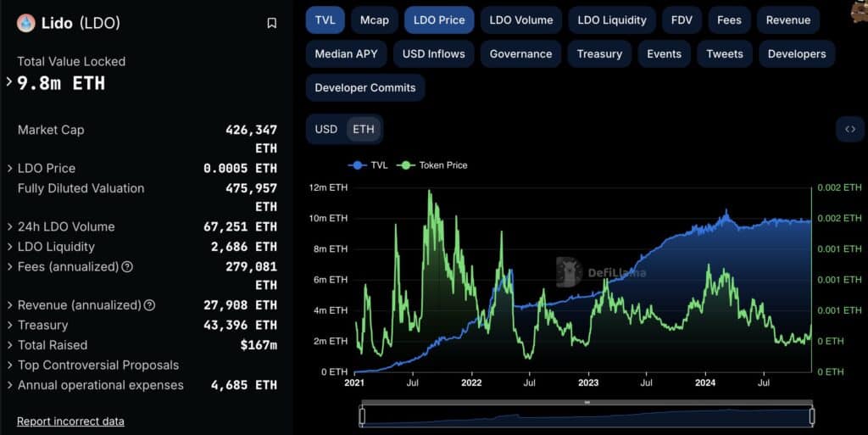Screen dimensions: 868x435
Task: Enable the Tweets chart metric
Action: click(725, 53)
